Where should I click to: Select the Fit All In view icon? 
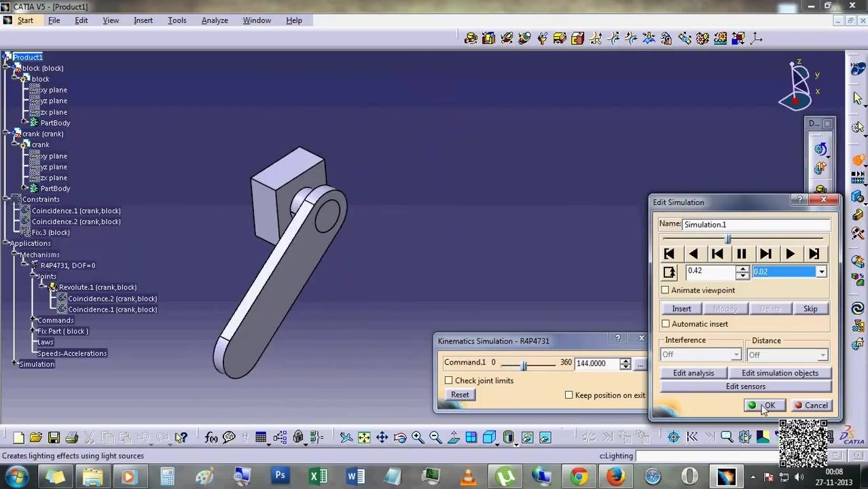[x=364, y=437]
